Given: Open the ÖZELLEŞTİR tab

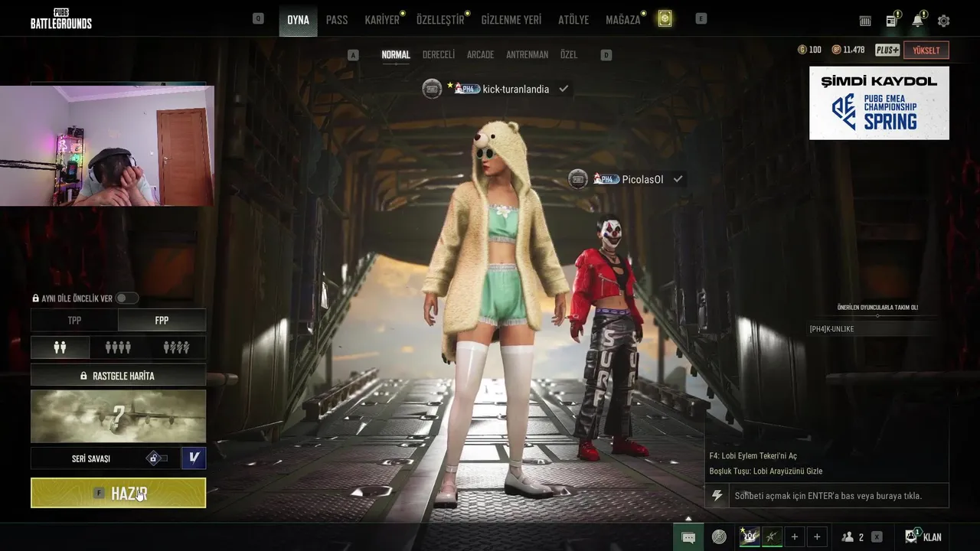Looking at the screenshot, I should pyautogui.click(x=440, y=20).
